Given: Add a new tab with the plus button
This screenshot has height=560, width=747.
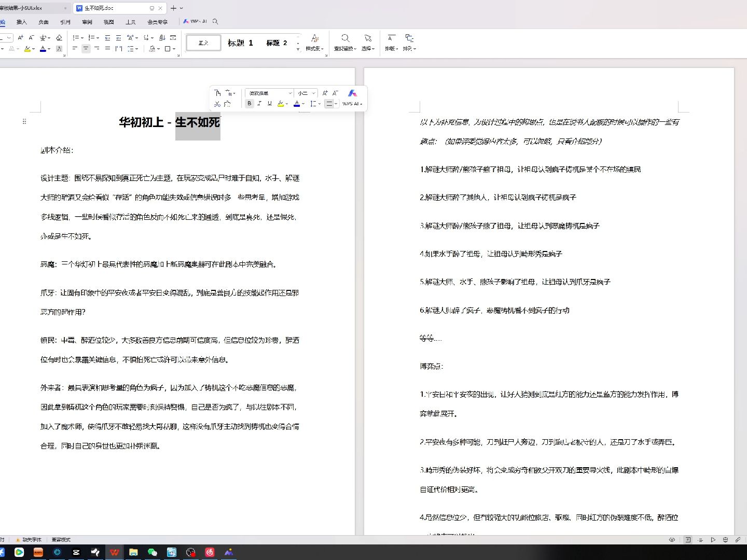Looking at the screenshot, I should (x=174, y=8).
